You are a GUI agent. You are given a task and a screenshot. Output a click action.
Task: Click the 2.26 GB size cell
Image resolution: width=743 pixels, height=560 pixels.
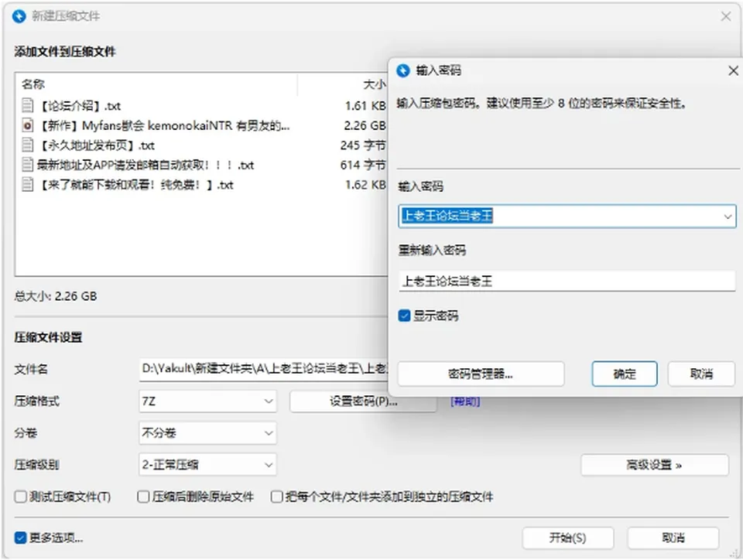pyautogui.click(x=365, y=125)
